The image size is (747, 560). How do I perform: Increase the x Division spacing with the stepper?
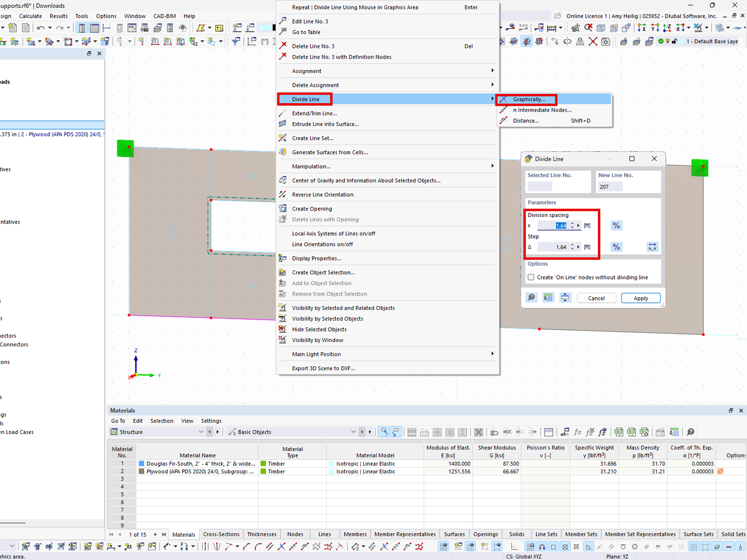coord(572,224)
